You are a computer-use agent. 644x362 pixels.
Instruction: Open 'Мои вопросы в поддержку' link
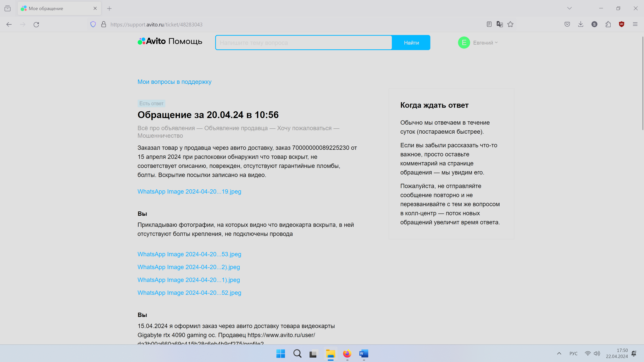pos(174,81)
